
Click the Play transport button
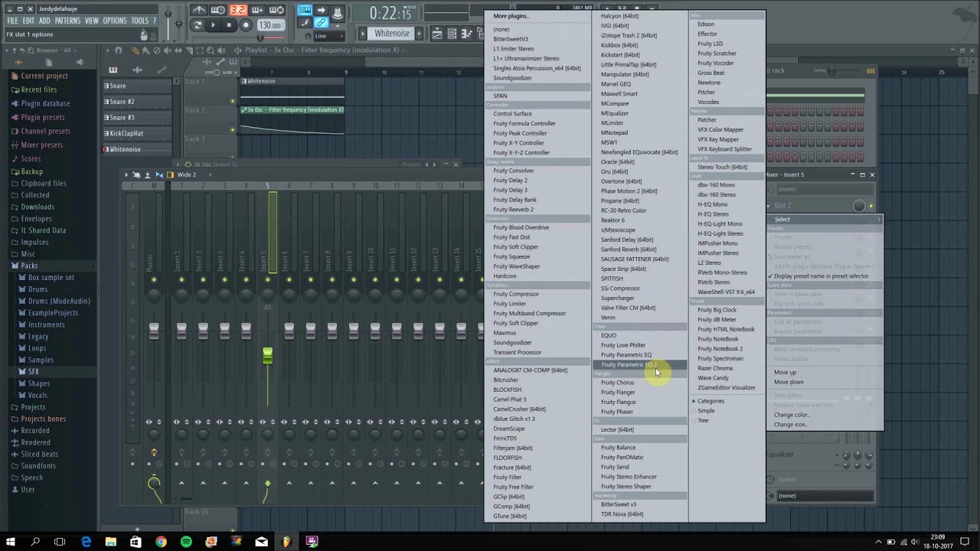(x=213, y=25)
